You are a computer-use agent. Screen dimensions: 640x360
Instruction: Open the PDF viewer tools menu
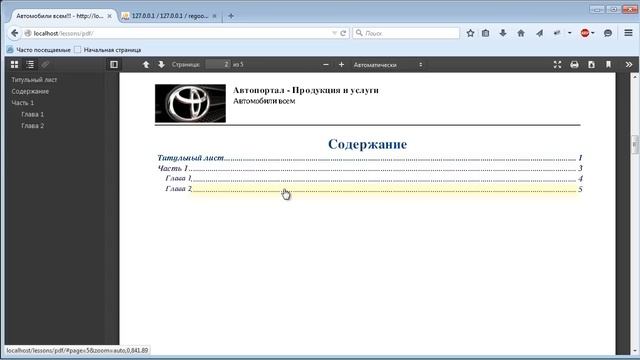coord(629,64)
